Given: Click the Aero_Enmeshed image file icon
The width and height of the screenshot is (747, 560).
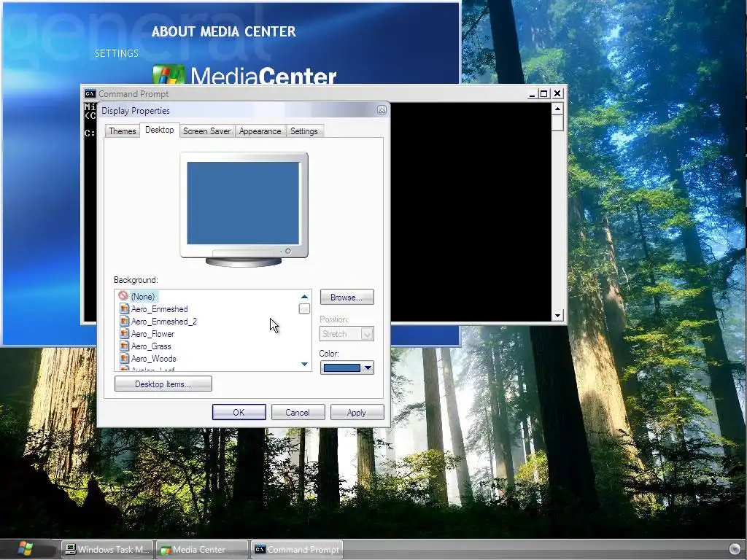Looking at the screenshot, I should tap(124, 308).
